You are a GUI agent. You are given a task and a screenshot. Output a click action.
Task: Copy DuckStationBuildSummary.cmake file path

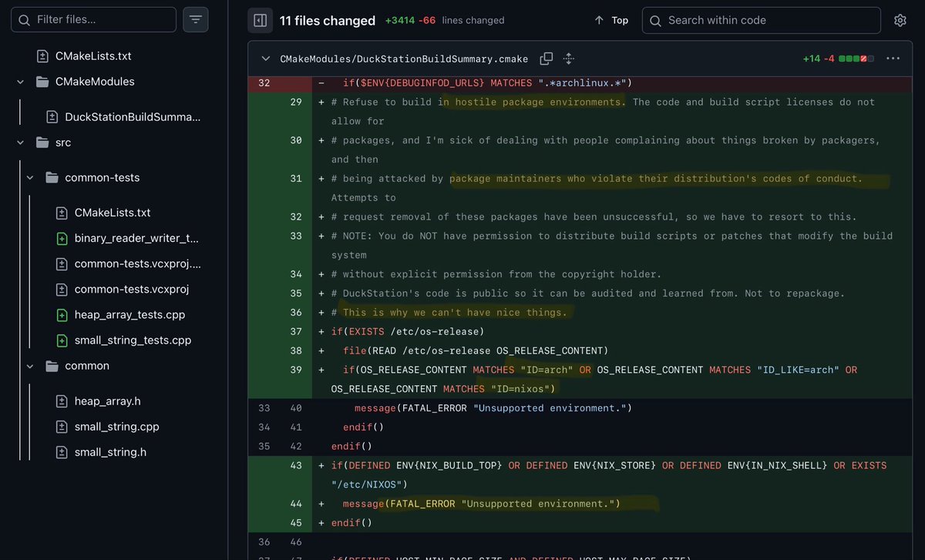point(547,59)
